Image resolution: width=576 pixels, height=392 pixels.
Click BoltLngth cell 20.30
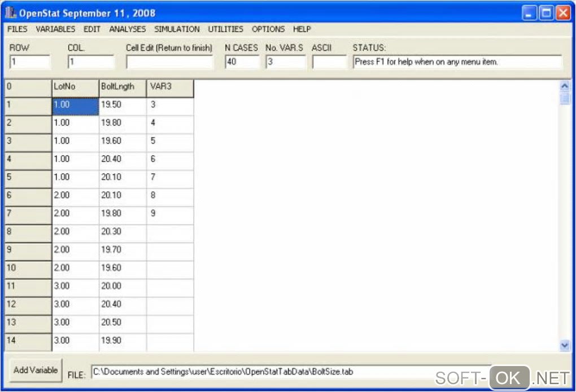tap(123, 234)
